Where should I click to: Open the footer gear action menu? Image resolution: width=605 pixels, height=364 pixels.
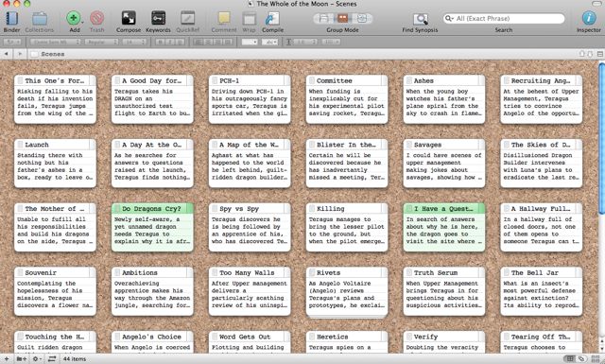[37, 359]
